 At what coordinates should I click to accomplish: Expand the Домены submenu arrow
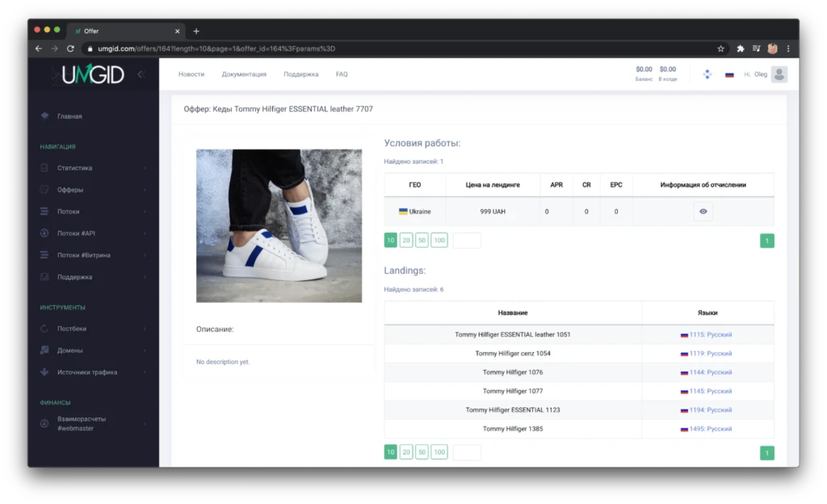(145, 350)
